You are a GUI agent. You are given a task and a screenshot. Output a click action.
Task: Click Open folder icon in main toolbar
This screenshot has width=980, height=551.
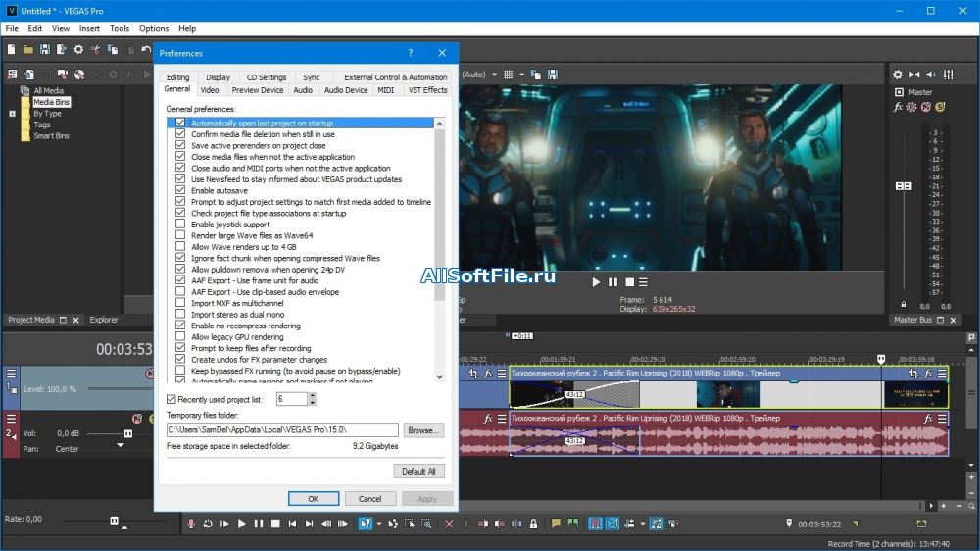[x=28, y=49]
